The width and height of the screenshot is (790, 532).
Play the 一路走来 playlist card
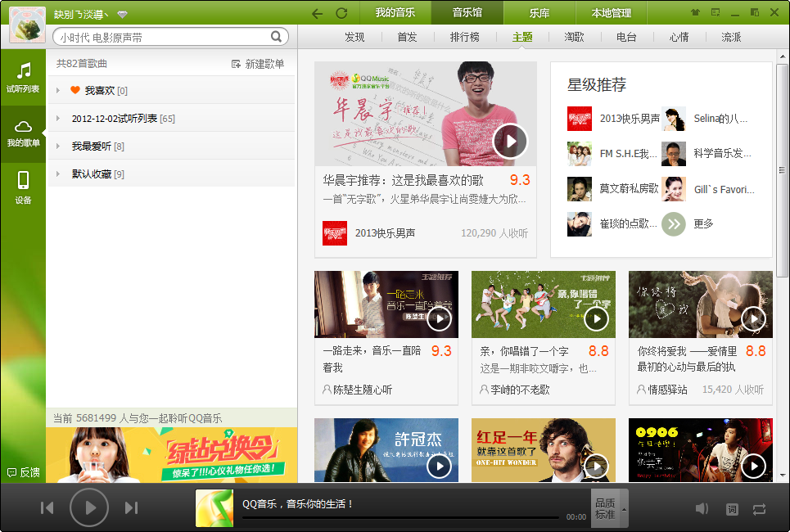(440, 319)
